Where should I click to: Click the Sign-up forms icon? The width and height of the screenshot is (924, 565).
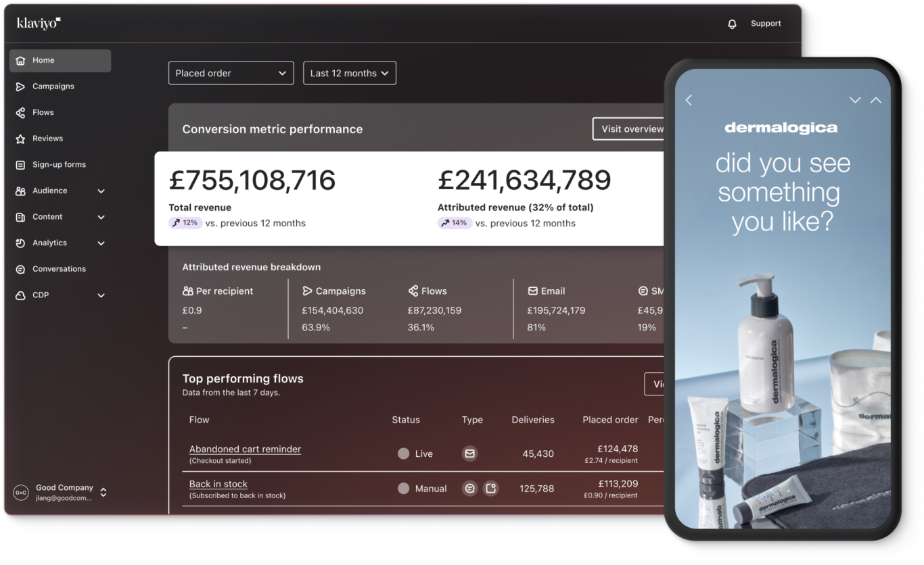[20, 165]
